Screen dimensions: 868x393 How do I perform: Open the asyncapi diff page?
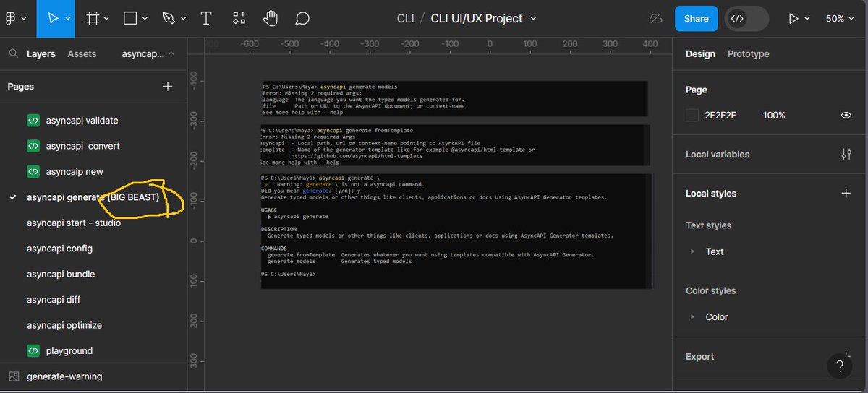[x=54, y=300]
